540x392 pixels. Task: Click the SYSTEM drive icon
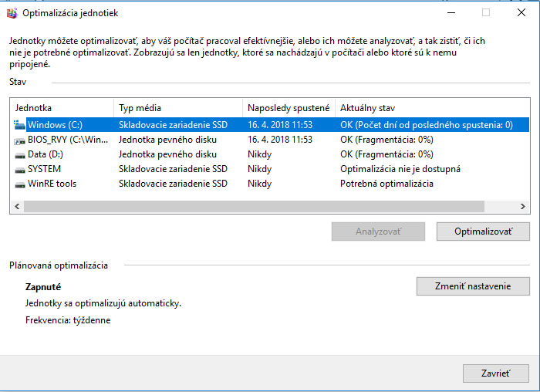(19, 169)
